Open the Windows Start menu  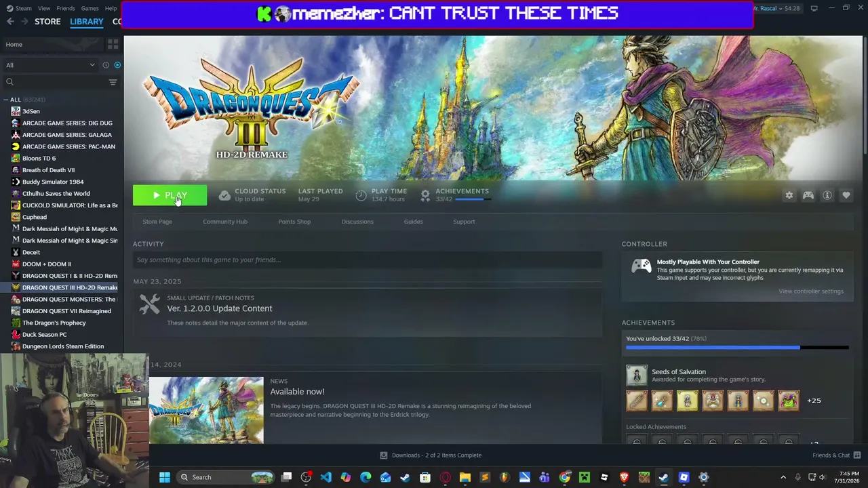[164, 477]
